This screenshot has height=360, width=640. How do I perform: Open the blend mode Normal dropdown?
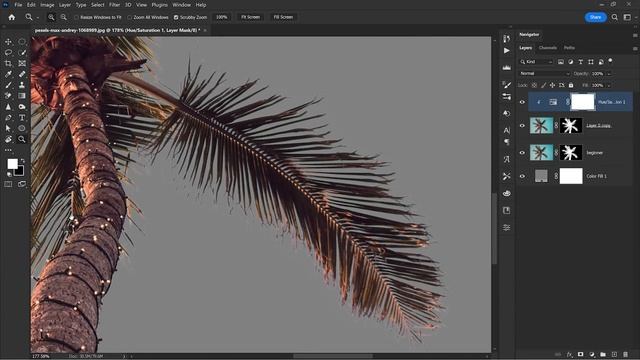(544, 73)
